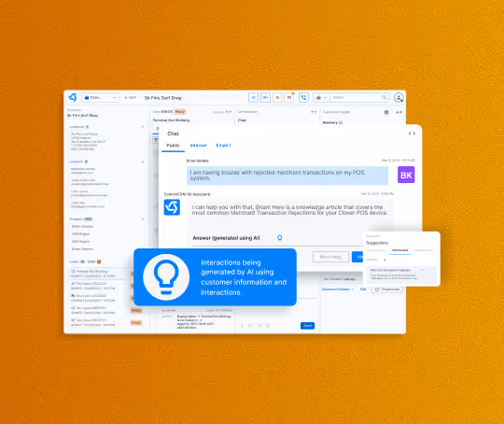Click the Ready status badge on case header

click(x=180, y=112)
